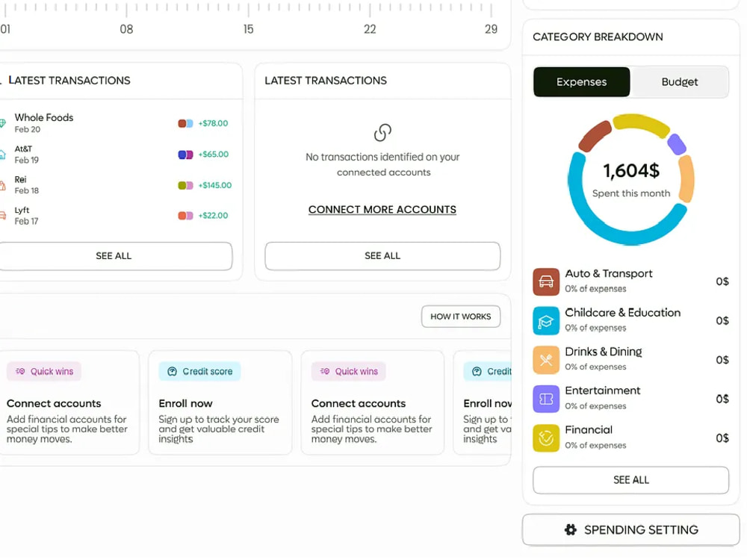Image resolution: width=747 pixels, height=560 pixels.
Task: Switch to the Budget tab
Action: [679, 82]
